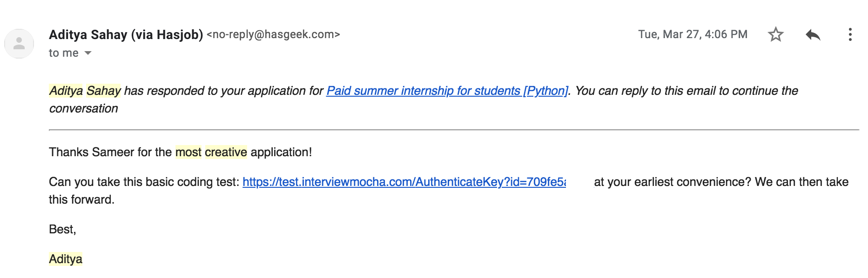Click the word "conversation" in italic intro
Screen dimensions: 868x278
point(84,108)
